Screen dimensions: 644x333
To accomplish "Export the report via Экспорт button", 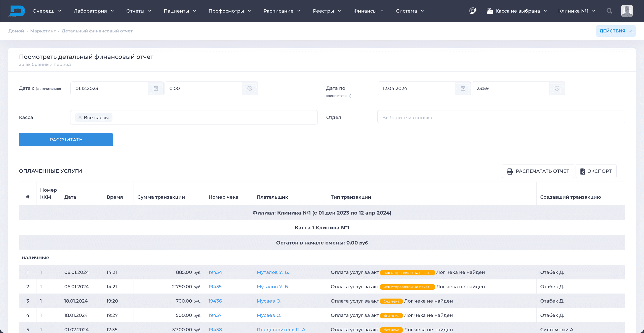I will (596, 171).
